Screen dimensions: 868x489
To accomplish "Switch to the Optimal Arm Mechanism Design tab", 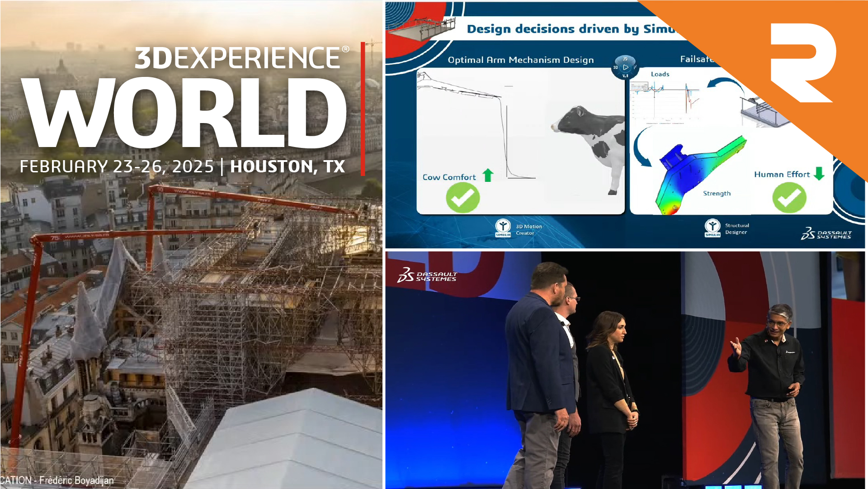I will point(521,59).
